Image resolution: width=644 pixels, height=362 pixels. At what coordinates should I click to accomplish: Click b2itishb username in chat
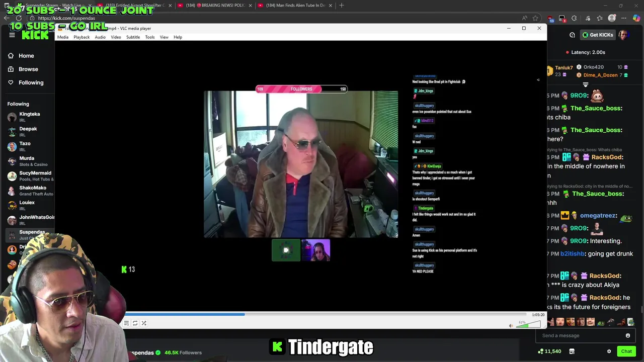pyautogui.click(x=573, y=254)
